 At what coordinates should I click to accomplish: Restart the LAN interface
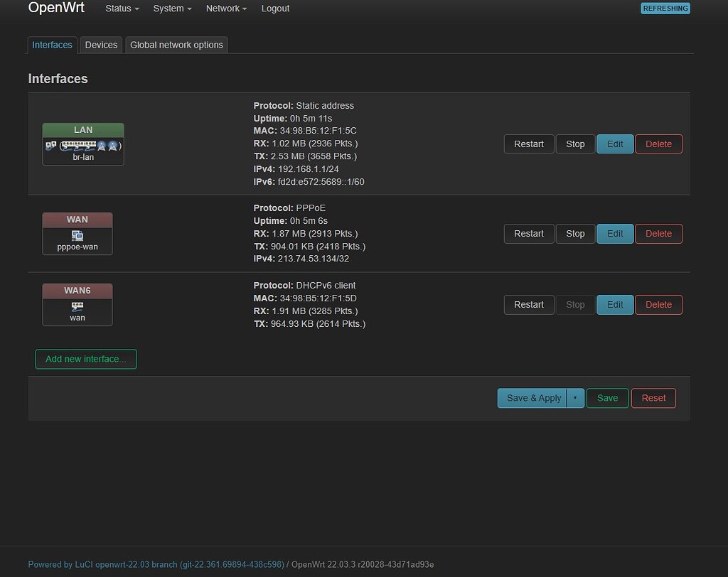point(528,144)
